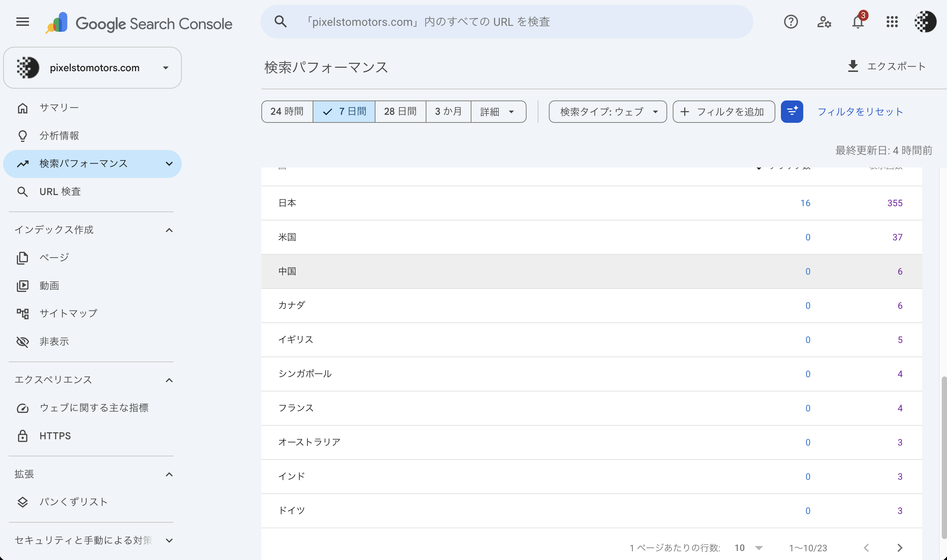Open URL 検査 in the sidebar

point(92,192)
